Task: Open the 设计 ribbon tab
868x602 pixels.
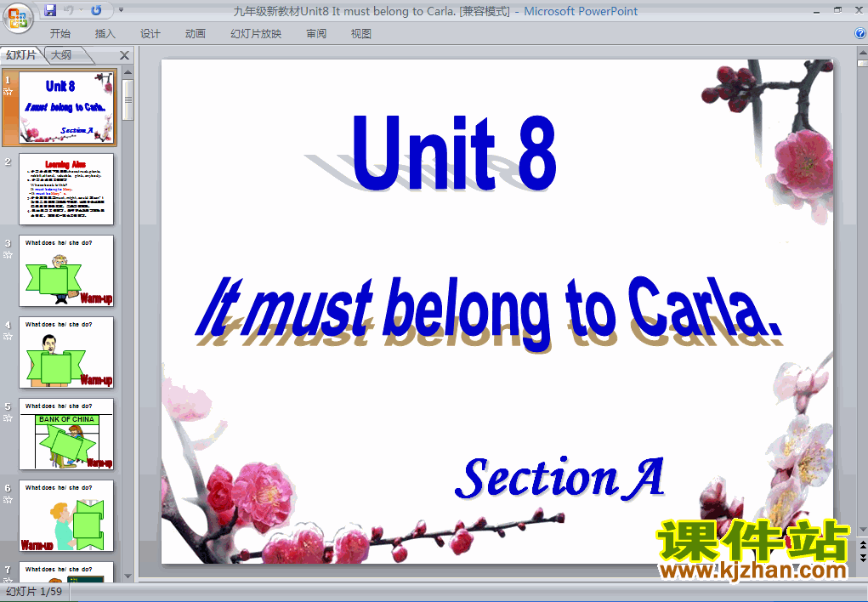Action: (150, 34)
